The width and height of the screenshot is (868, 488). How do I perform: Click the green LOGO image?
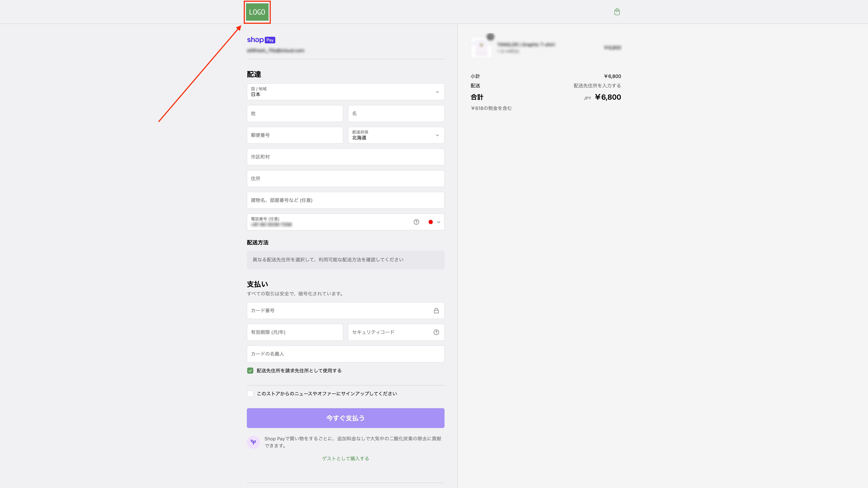point(257,12)
